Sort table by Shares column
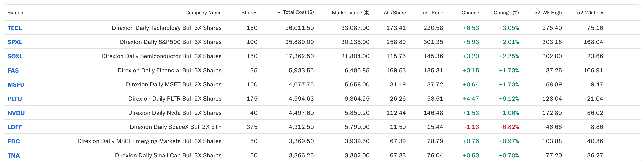This screenshot has width=644, height=166. [x=249, y=13]
